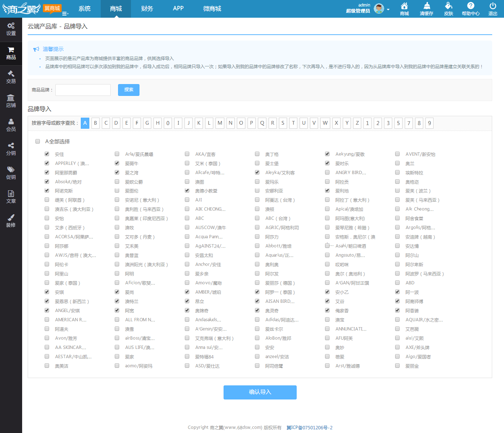Check the AKA/宜客 checkbox

click(187, 154)
